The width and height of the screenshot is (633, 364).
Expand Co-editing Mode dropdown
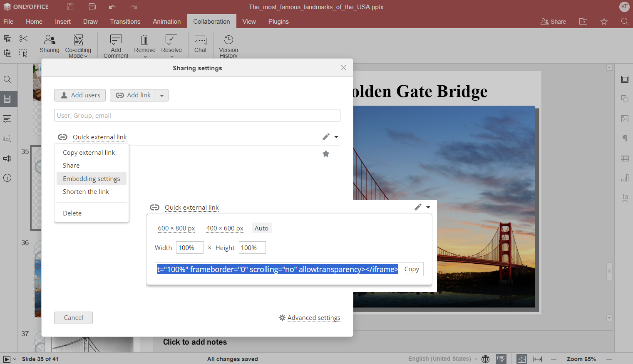click(x=78, y=53)
